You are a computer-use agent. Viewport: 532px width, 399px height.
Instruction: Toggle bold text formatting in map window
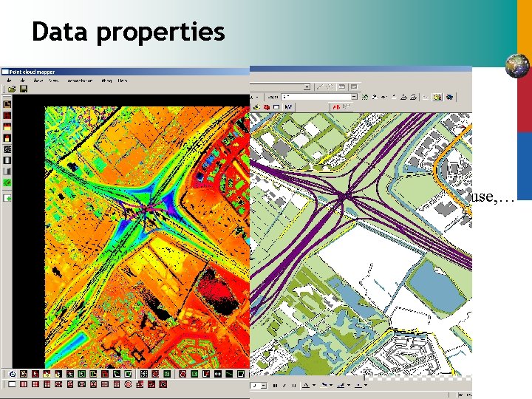(x=275, y=386)
